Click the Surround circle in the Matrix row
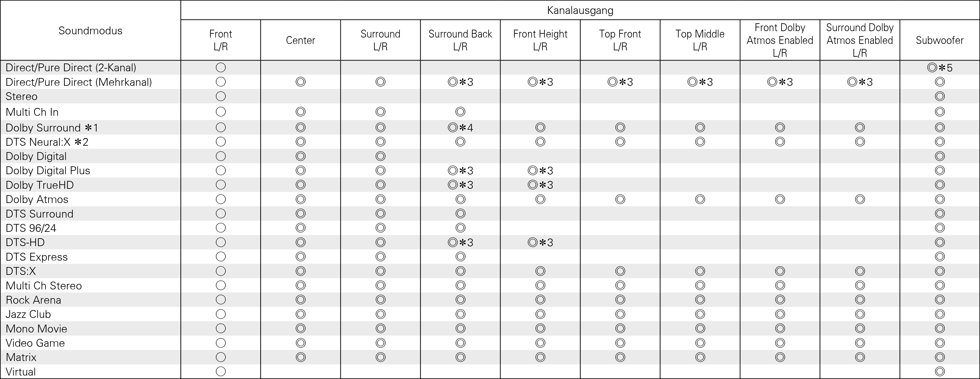980x379 pixels. pos(380,357)
